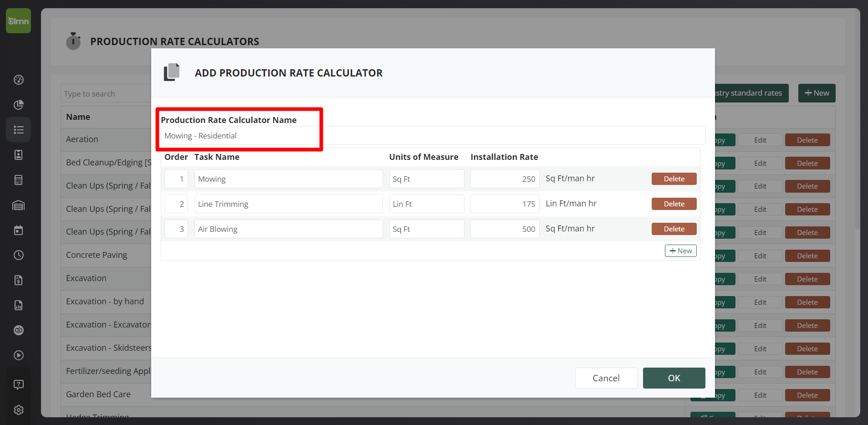This screenshot has width=868, height=425.
Task: Click installation rate field showing 500
Action: pyautogui.click(x=505, y=229)
